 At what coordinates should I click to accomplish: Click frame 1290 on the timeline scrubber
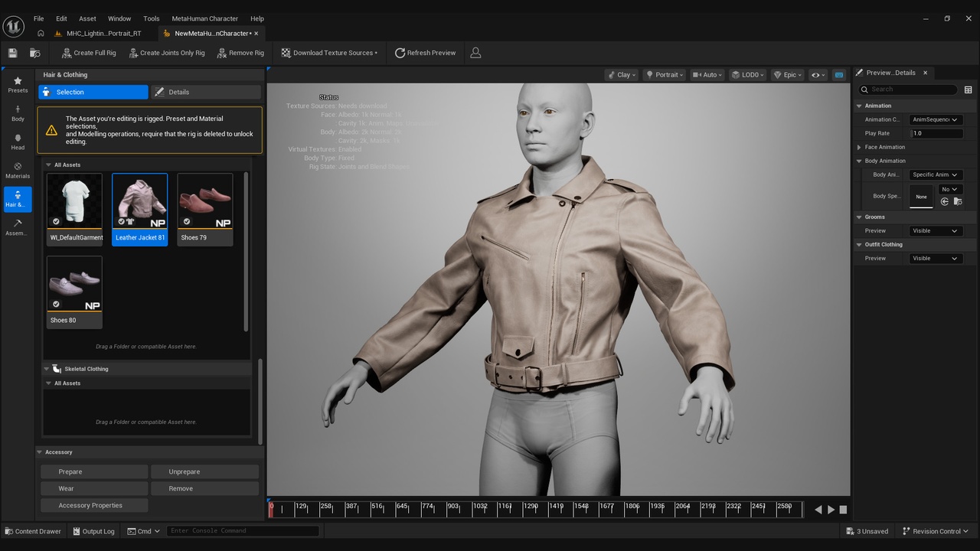tap(531, 508)
